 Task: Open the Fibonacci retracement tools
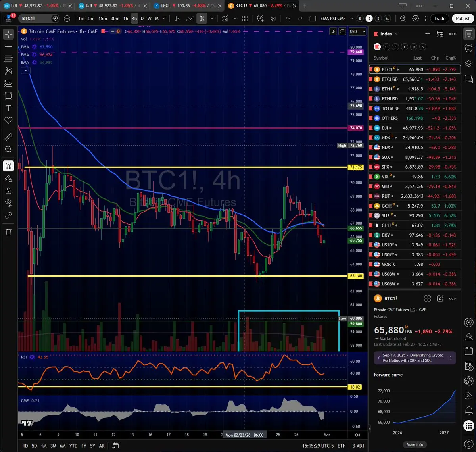pyautogui.click(x=8, y=59)
